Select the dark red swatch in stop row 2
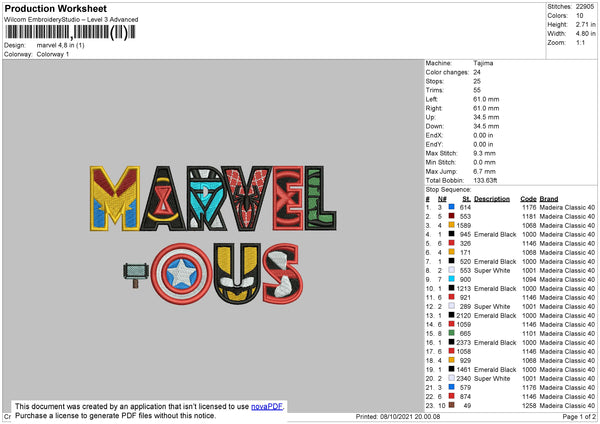Viewport: 600px width, 424px height. click(x=452, y=216)
